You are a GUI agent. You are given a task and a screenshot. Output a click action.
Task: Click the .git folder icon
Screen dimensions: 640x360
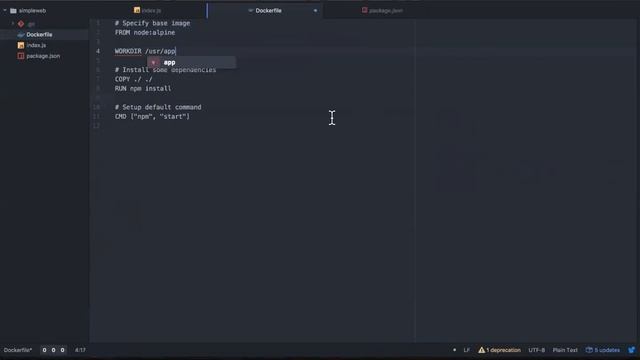(x=21, y=24)
